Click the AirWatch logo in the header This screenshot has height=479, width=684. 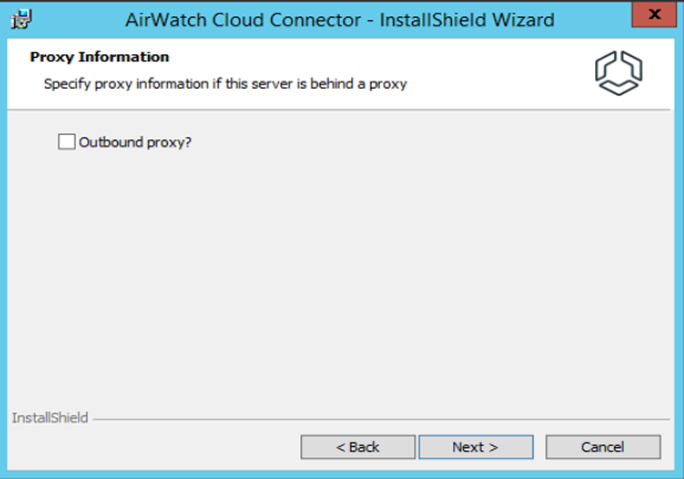coord(618,72)
